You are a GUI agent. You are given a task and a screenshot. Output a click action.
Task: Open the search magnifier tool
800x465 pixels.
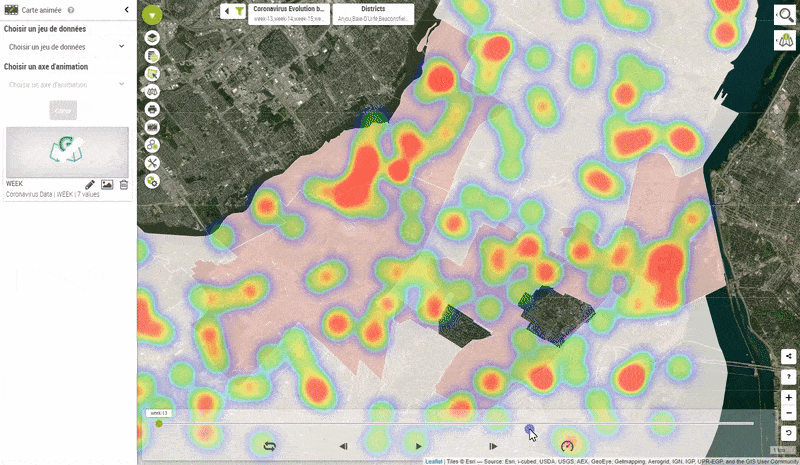(x=784, y=15)
